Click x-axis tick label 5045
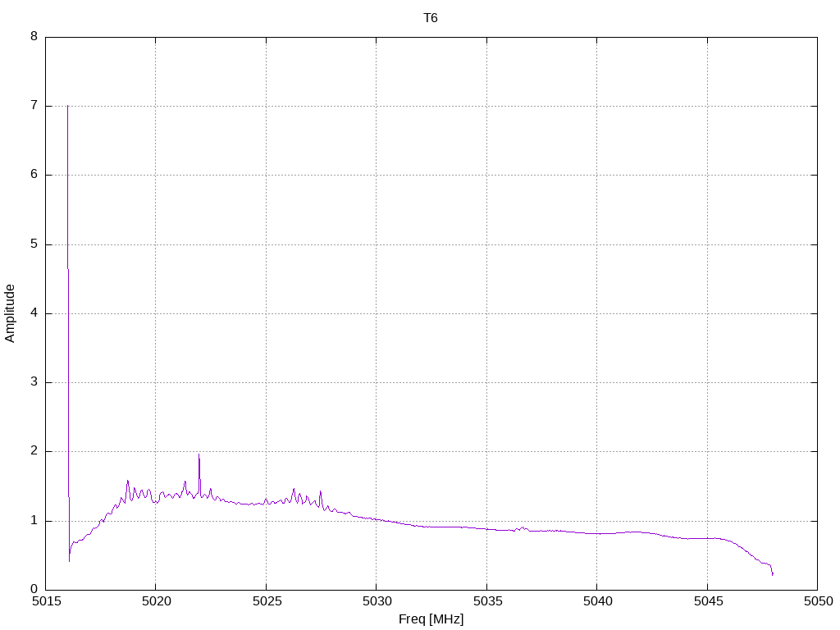 click(708, 601)
